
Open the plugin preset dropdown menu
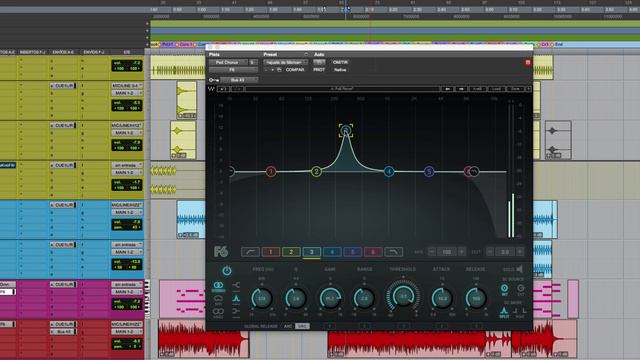(286, 62)
